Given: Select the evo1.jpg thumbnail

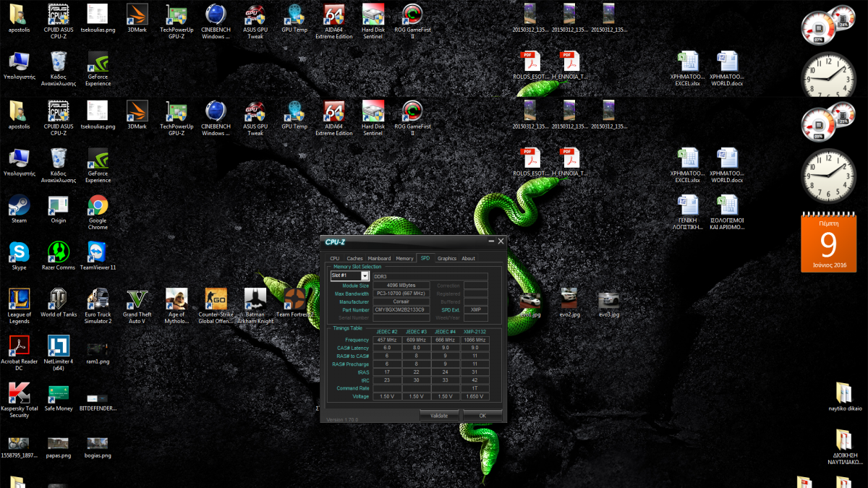Looking at the screenshot, I should pyautogui.click(x=530, y=304).
